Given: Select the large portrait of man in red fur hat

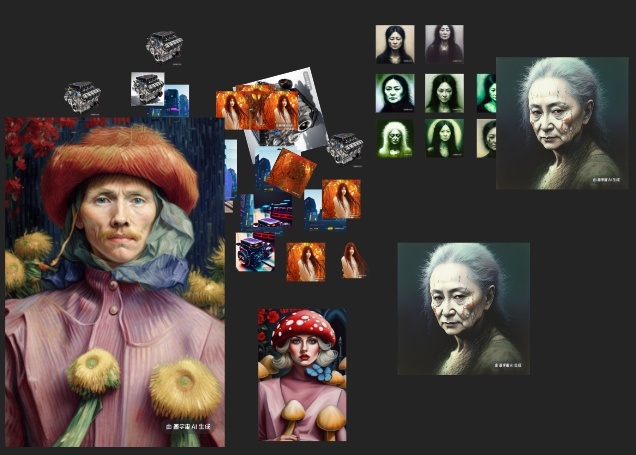Looking at the screenshot, I should (115, 282).
